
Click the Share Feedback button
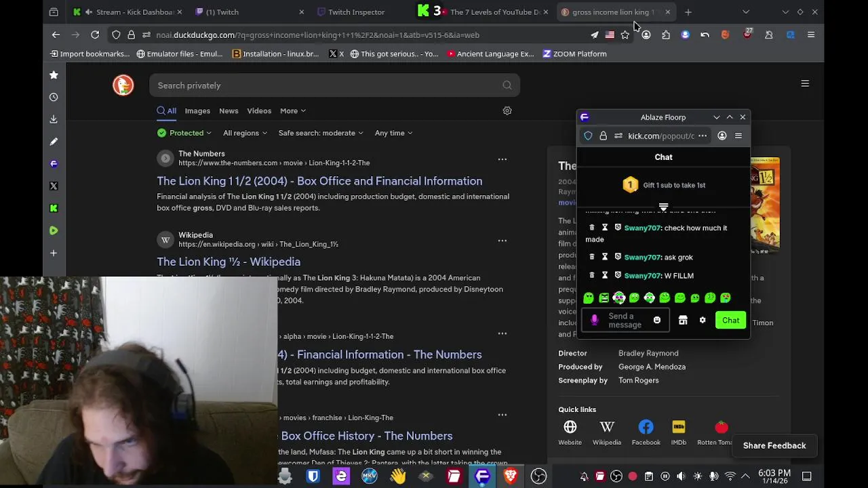[774, 445]
